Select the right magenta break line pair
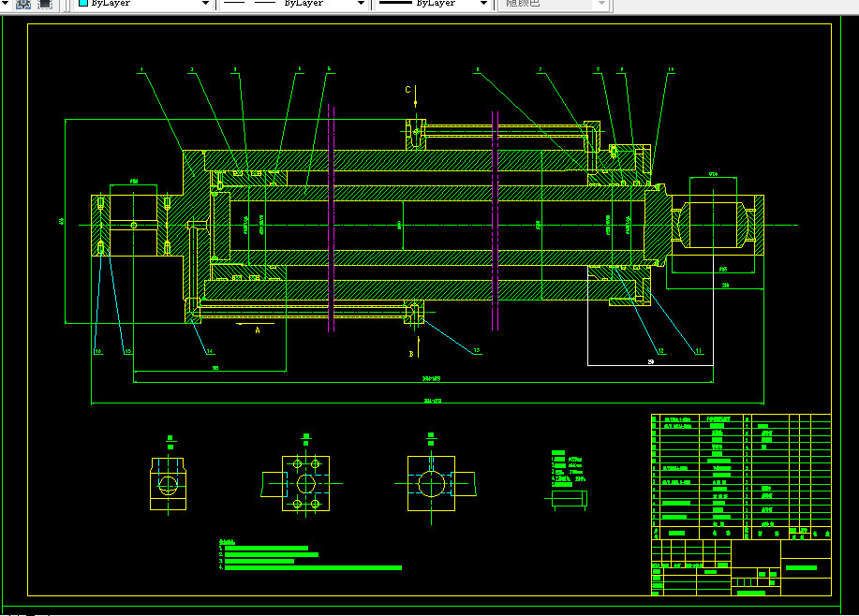859x616 pixels. coord(495,221)
